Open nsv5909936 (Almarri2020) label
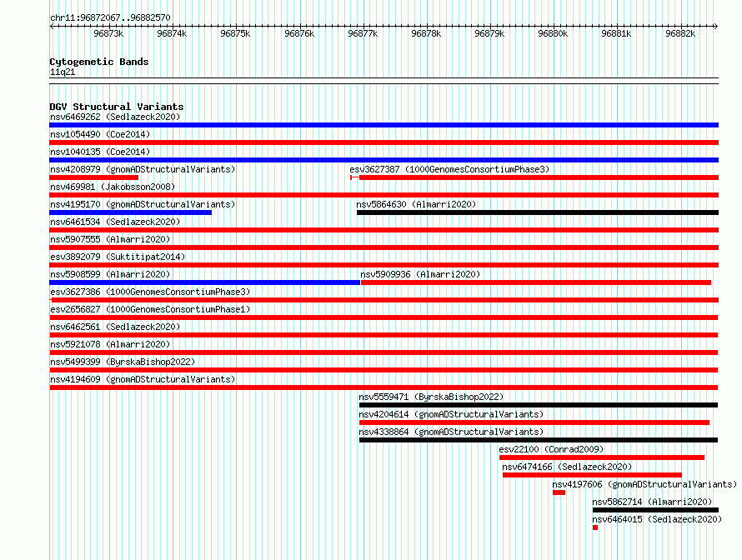742x560 pixels. pos(420,274)
